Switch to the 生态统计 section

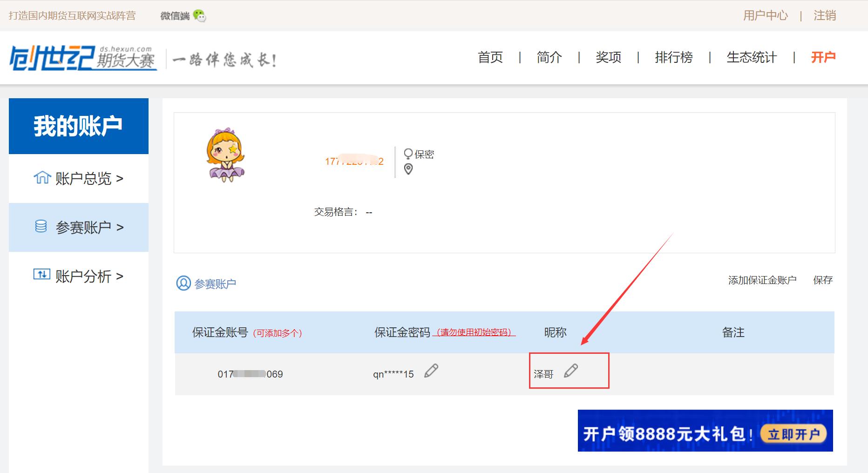(752, 58)
